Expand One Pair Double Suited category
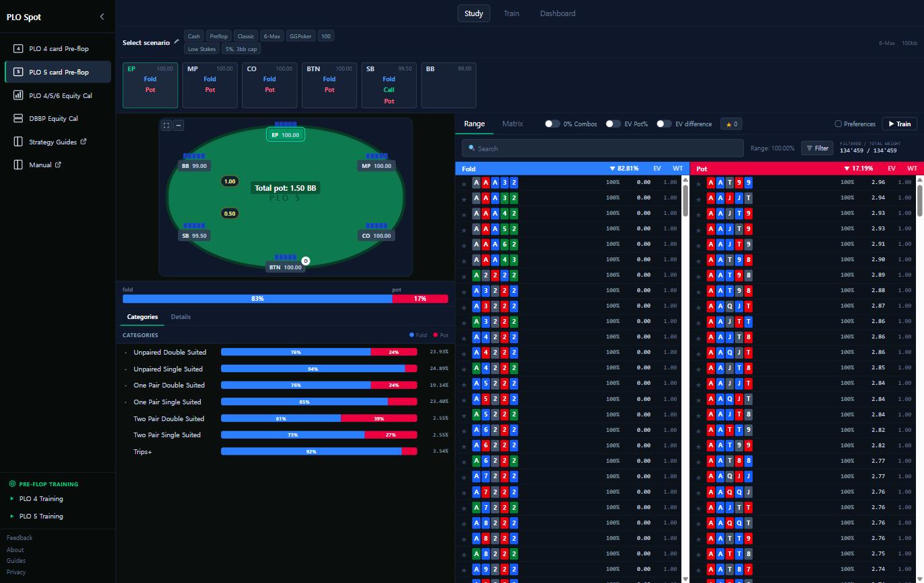The image size is (924, 583). (126, 386)
